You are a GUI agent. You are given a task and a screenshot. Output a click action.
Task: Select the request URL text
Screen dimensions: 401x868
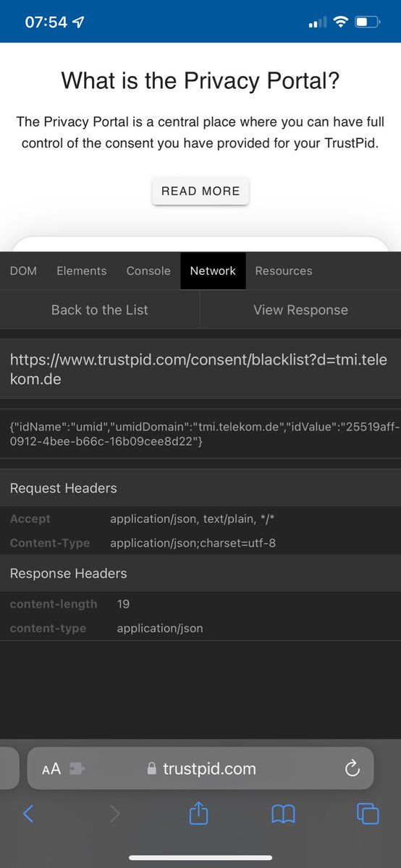(x=200, y=369)
